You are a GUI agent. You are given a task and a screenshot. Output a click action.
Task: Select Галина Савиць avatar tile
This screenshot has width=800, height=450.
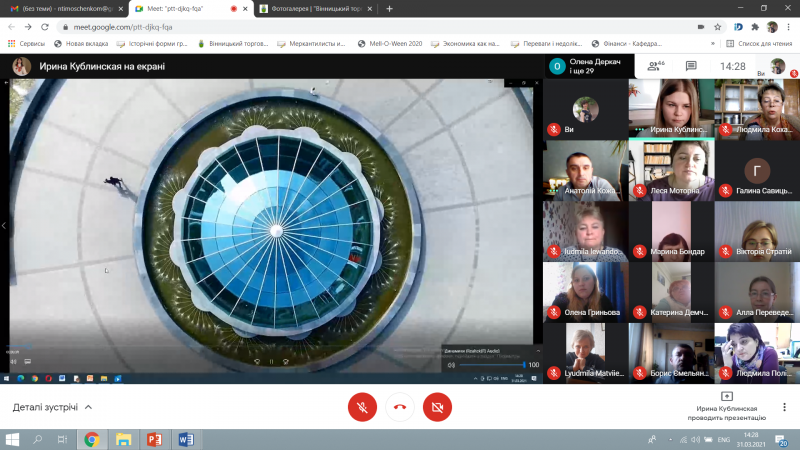pyautogui.click(x=757, y=170)
